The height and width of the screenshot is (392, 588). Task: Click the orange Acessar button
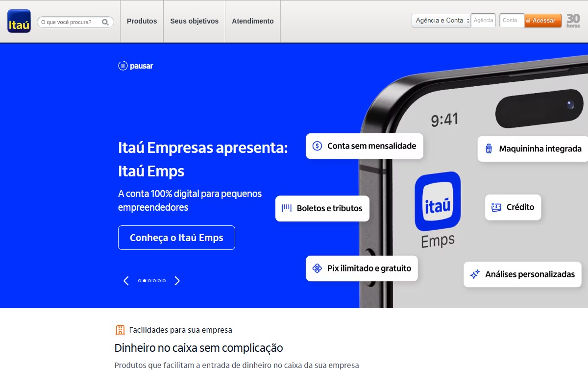[543, 21]
